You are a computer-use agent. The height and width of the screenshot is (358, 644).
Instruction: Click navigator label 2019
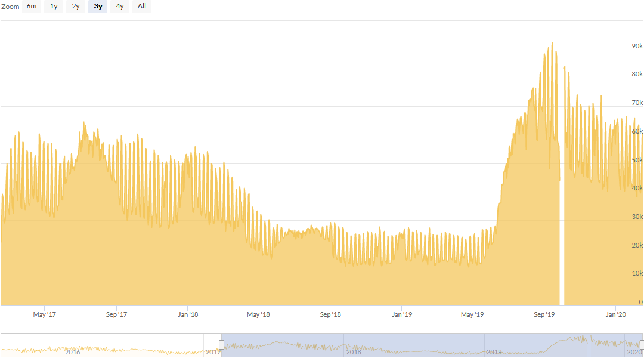pyautogui.click(x=494, y=352)
